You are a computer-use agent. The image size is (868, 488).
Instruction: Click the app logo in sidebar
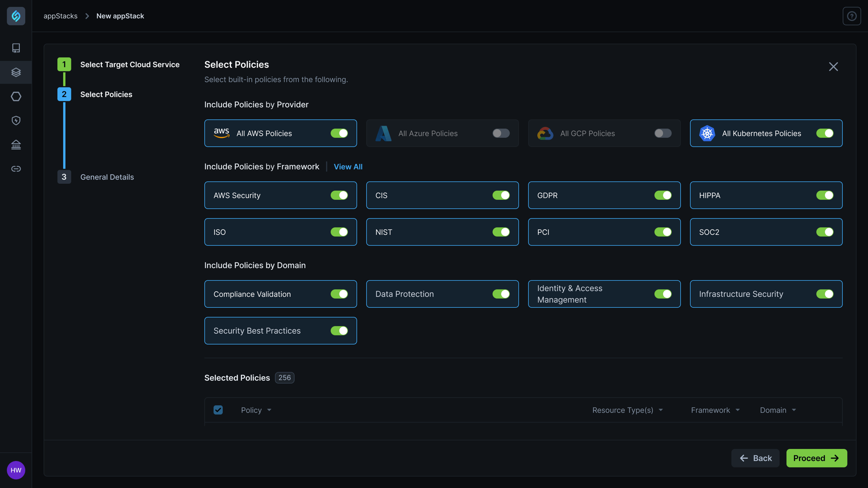(16, 16)
